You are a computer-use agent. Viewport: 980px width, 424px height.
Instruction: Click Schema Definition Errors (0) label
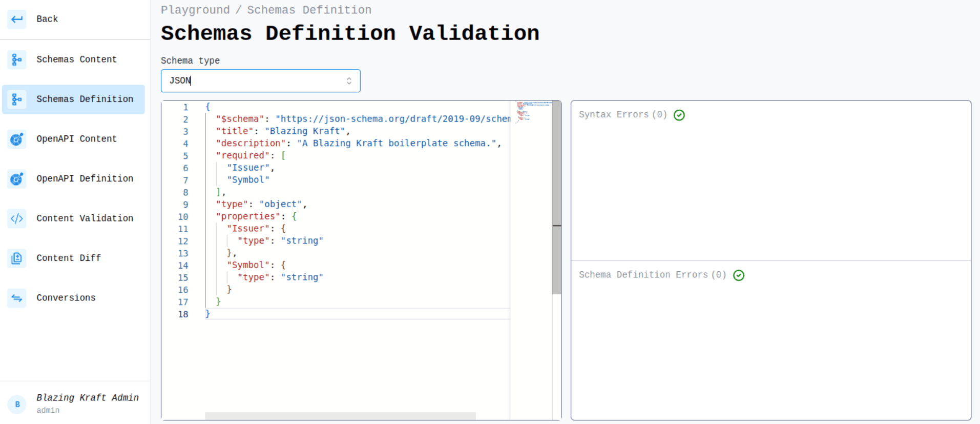pyautogui.click(x=653, y=275)
